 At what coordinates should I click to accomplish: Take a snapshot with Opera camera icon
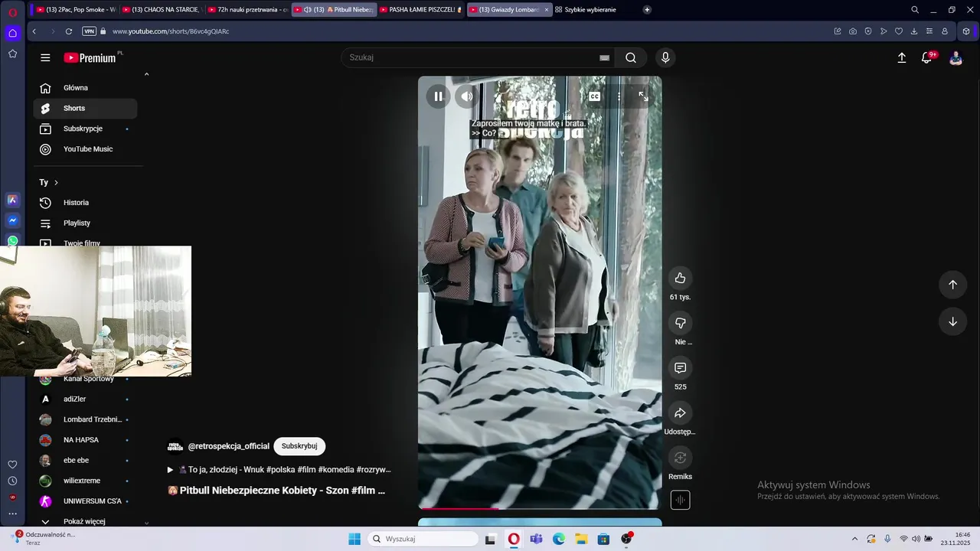point(853,31)
